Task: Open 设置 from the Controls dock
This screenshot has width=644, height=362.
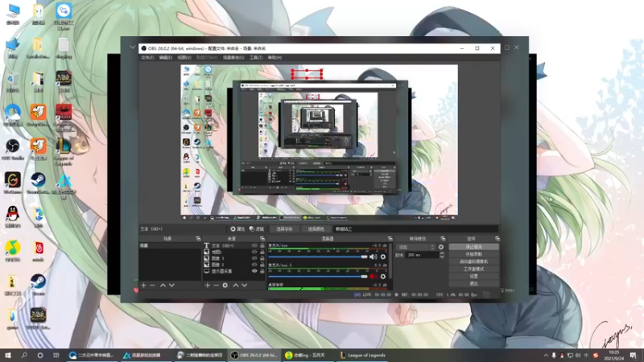Action: tap(473, 276)
